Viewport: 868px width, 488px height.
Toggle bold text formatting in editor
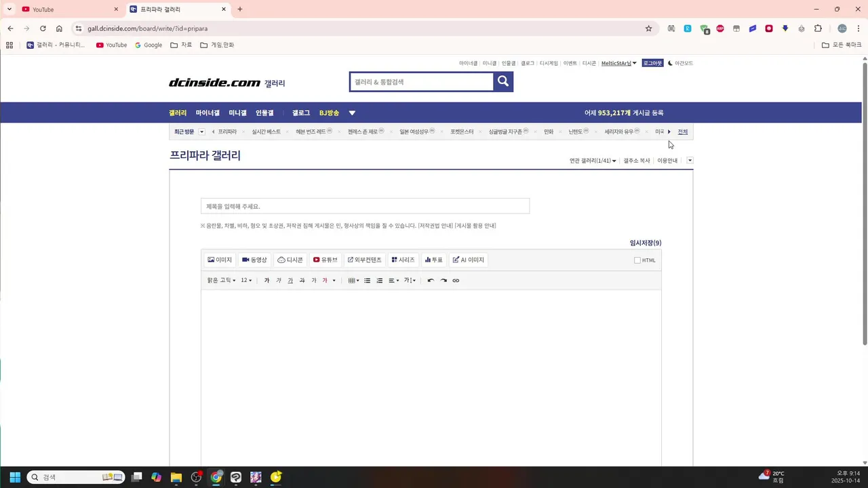(x=267, y=281)
